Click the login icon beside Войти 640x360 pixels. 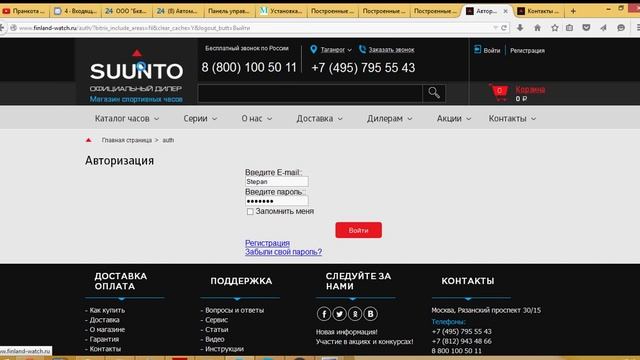click(477, 50)
